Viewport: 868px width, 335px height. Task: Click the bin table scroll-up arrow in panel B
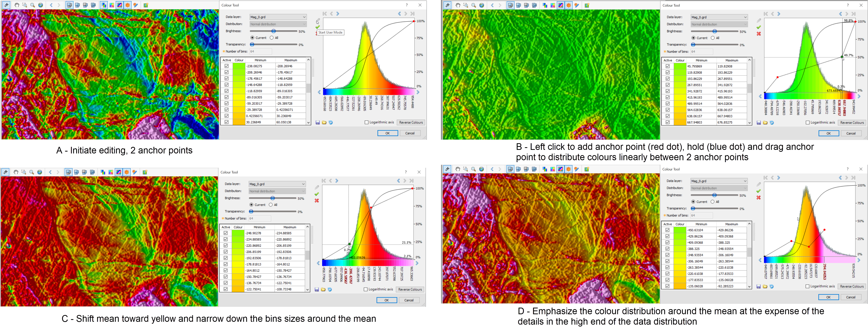tap(749, 60)
